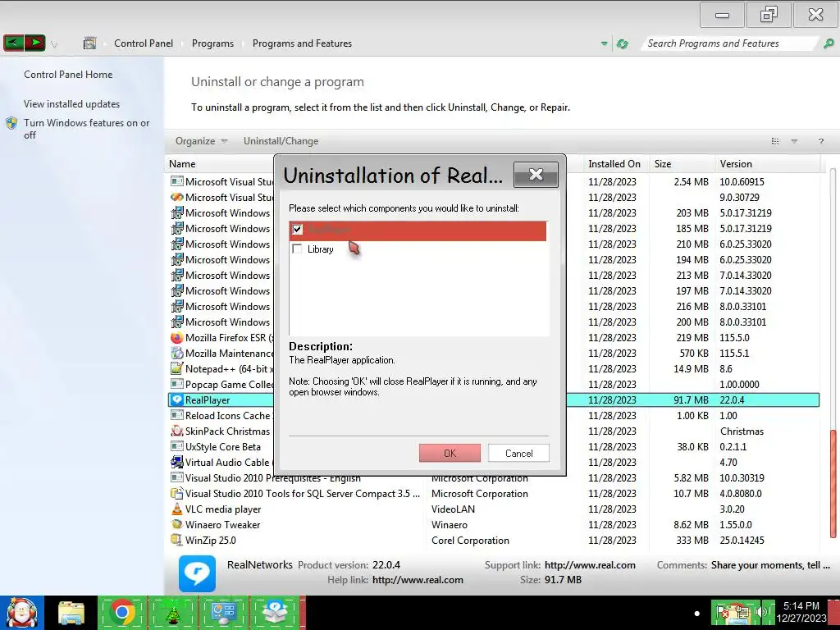Open the http://www.real.com help link
This screenshot has height=630, width=840.
click(418, 580)
